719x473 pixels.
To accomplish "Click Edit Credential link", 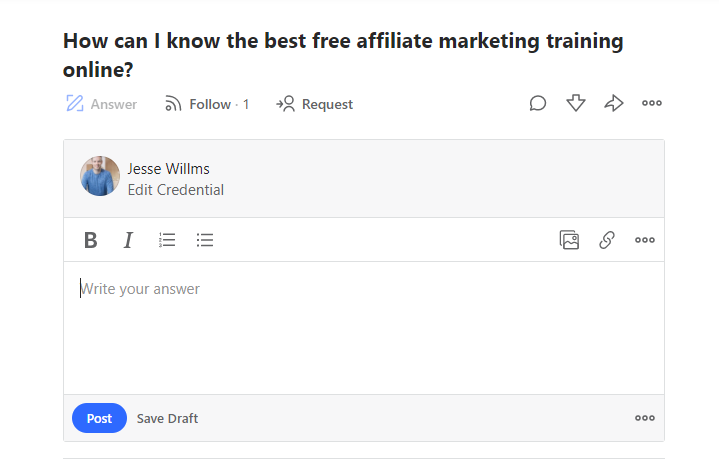I will 176,190.
